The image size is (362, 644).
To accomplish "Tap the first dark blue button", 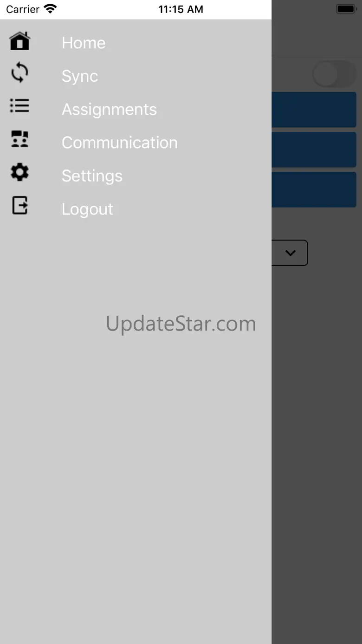I will point(314,110).
